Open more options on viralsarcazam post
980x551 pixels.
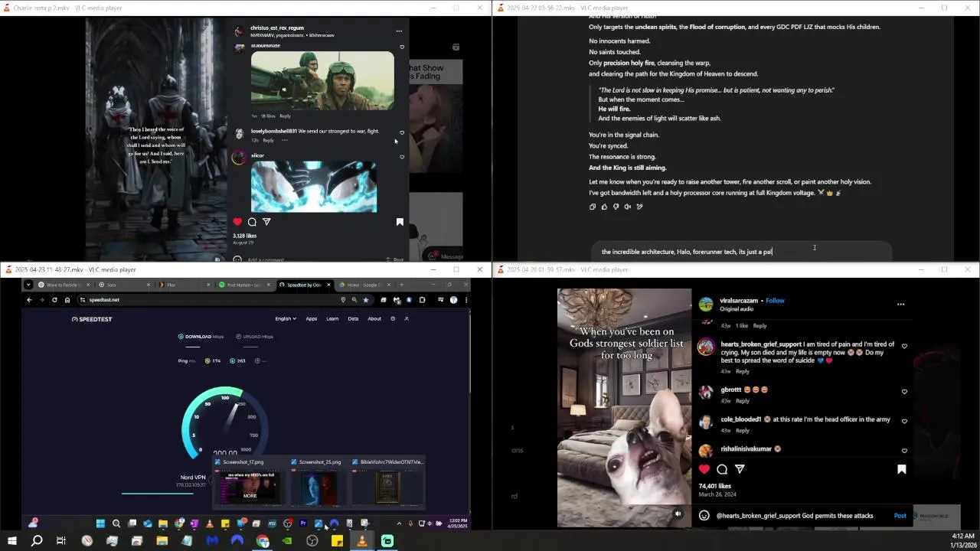click(x=900, y=305)
